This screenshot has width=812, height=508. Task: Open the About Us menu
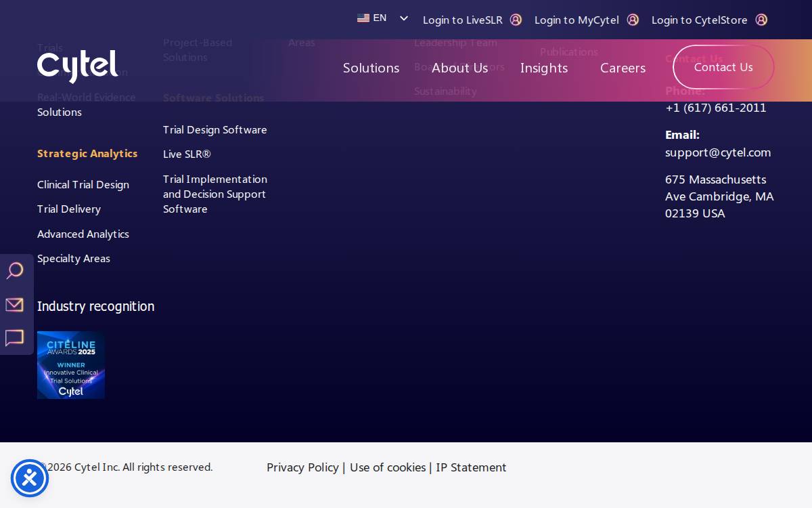point(459,68)
